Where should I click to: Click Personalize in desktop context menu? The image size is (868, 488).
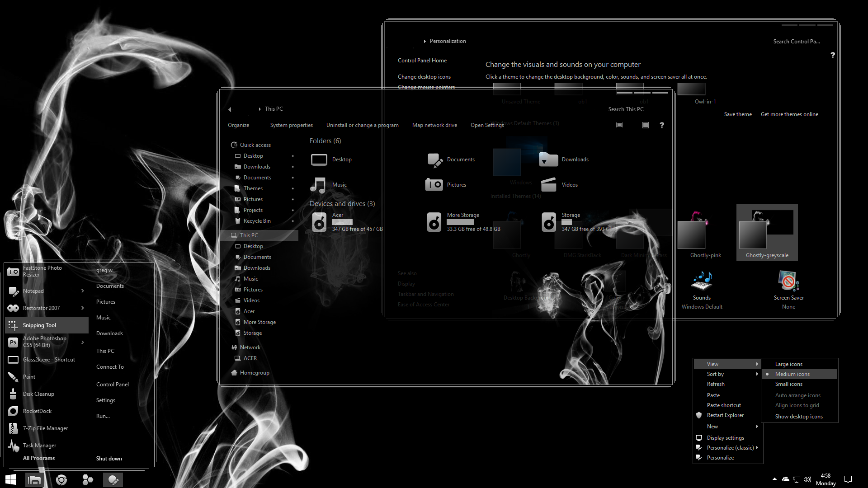[x=720, y=457]
